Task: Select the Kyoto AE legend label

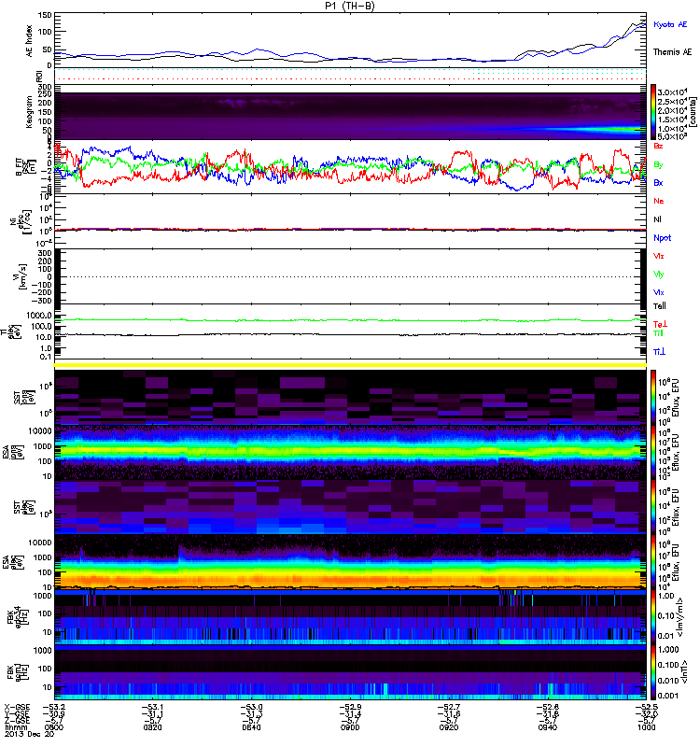Action: (670, 24)
